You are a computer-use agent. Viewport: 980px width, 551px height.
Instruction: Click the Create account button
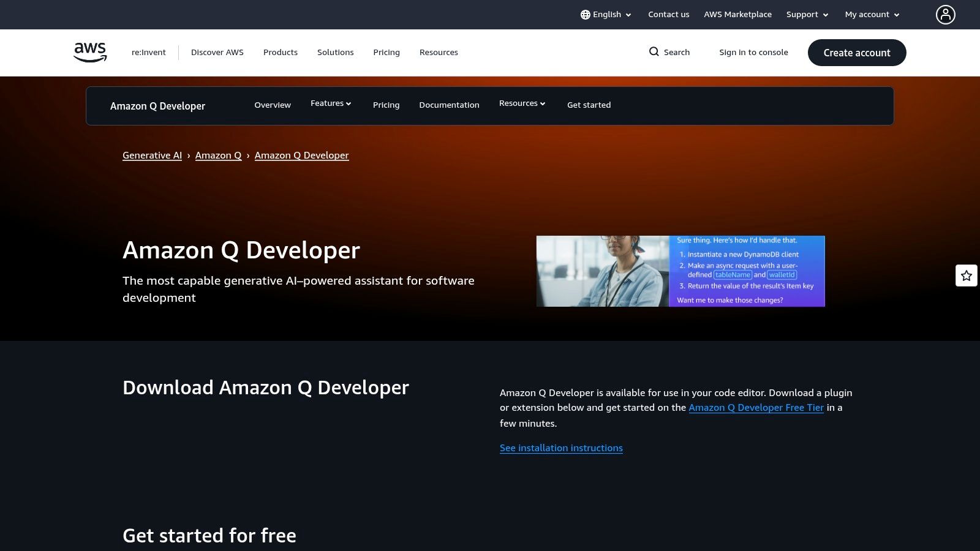856,52
